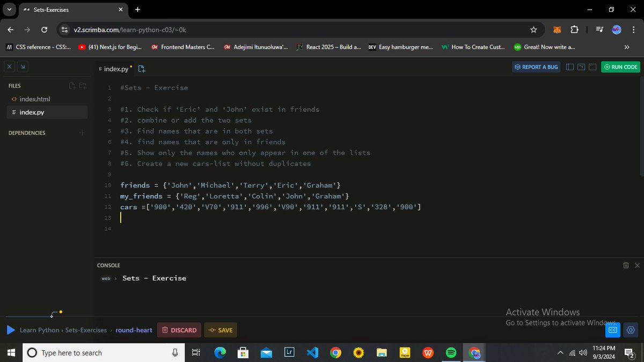Save your progress with the SAVE button
The image size is (644, 362).
[x=221, y=330]
